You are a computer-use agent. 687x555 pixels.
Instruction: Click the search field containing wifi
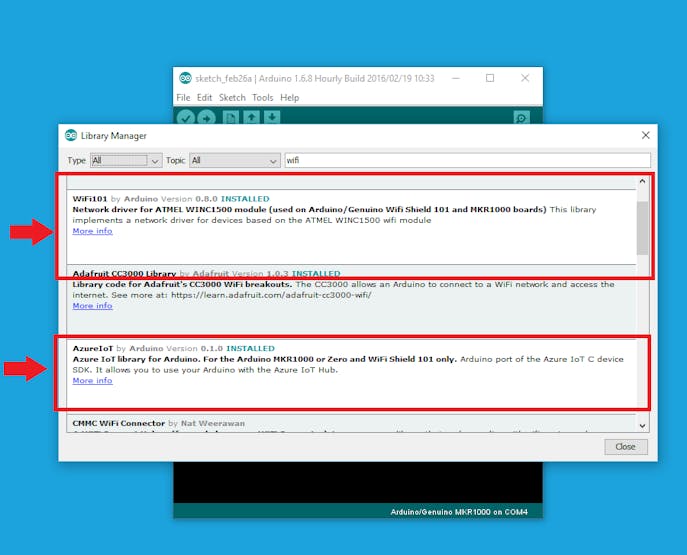tap(467, 160)
